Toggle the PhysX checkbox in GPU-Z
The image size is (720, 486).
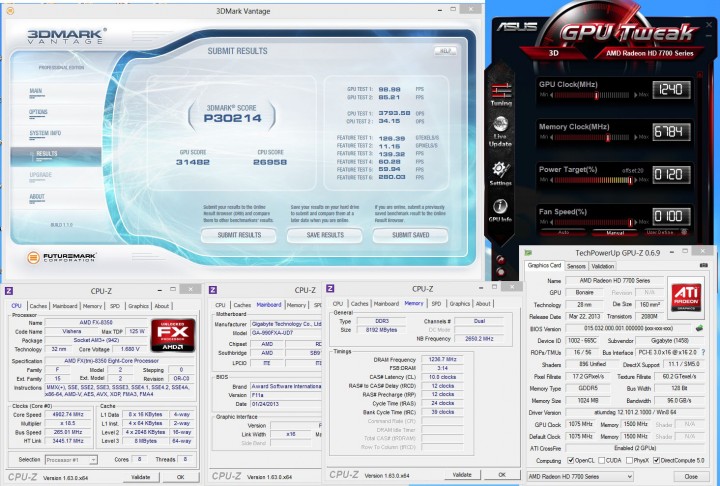630,460
